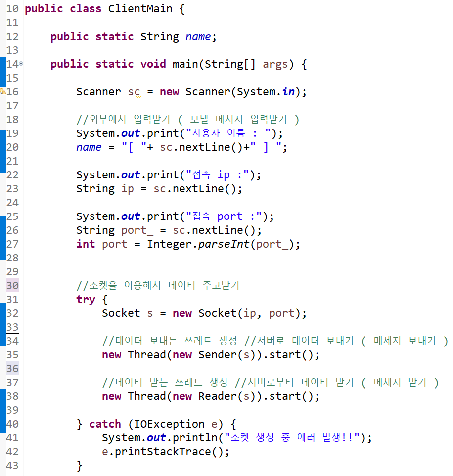Click the string "접속 port :"

click(x=224, y=216)
